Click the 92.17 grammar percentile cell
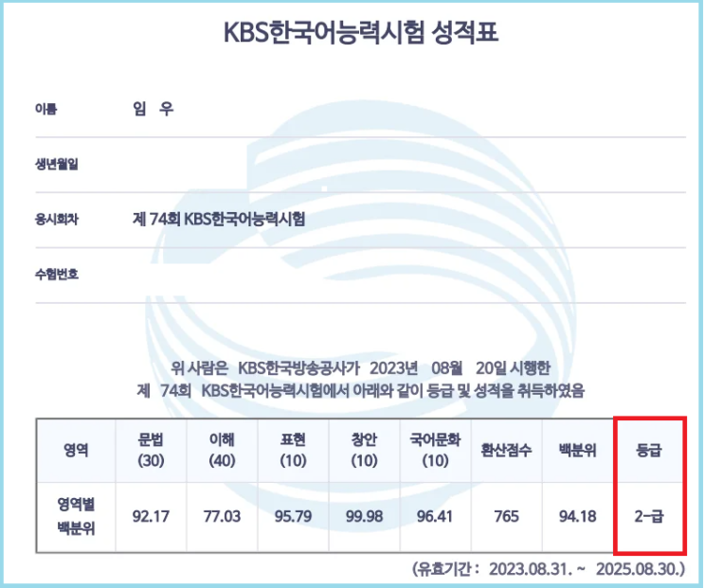The height and width of the screenshot is (588, 704). click(x=151, y=517)
